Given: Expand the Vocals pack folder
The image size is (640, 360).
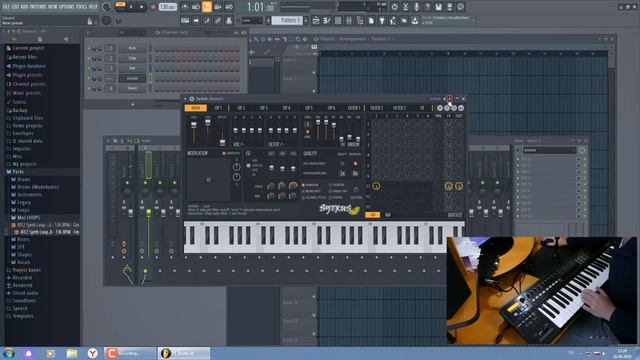Looking at the screenshot, I should point(24,262).
